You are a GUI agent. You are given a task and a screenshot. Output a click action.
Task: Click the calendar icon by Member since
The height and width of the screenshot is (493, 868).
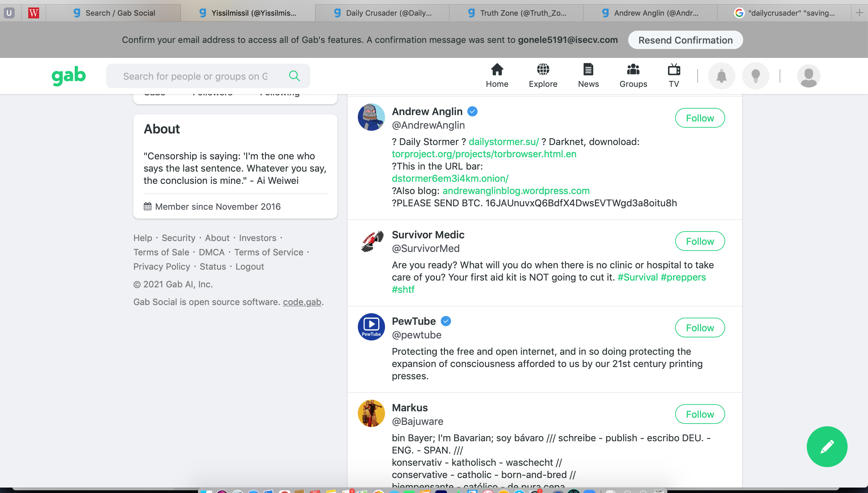pos(147,206)
